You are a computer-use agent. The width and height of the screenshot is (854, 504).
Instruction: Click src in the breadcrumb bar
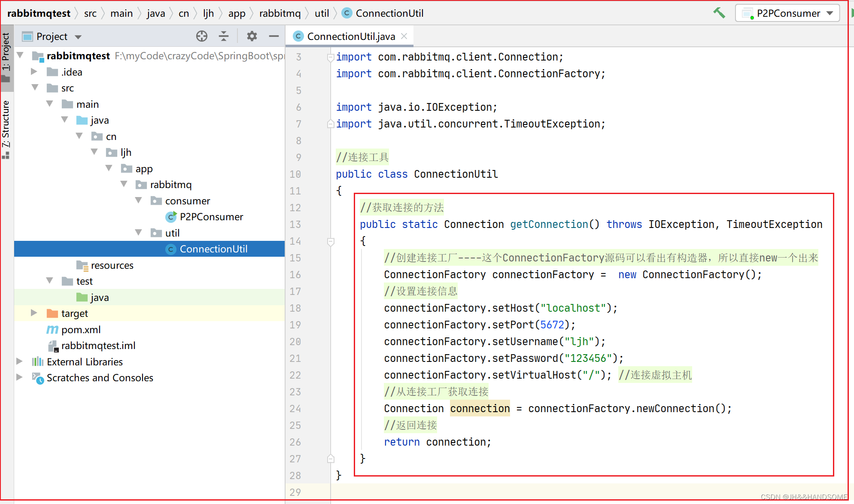[x=90, y=13]
